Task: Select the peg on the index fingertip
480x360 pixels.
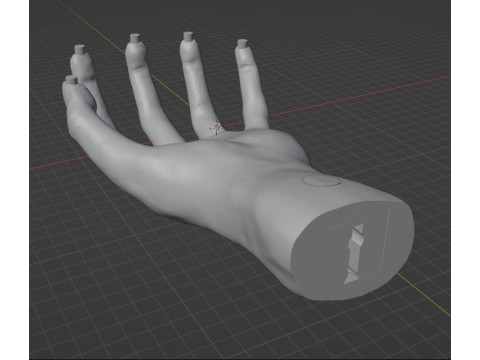Action: tap(80, 50)
